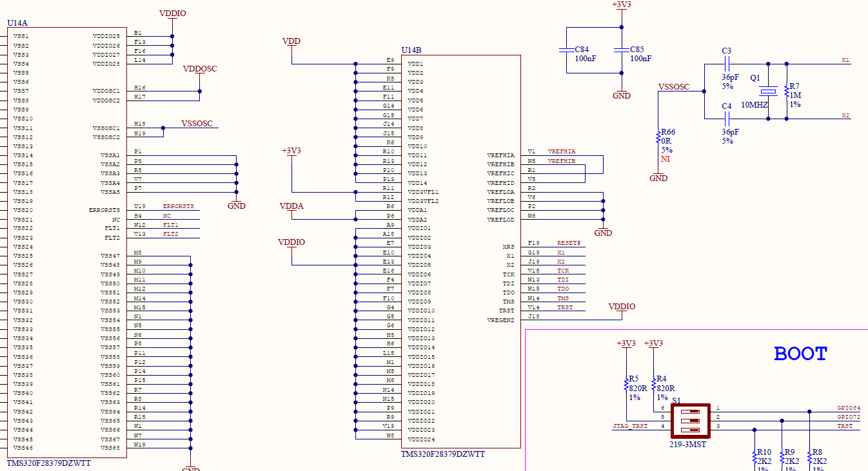Viewport: 868px width, 471px height.
Task: Click the R66 resistor symbol
Action: tap(658, 137)
